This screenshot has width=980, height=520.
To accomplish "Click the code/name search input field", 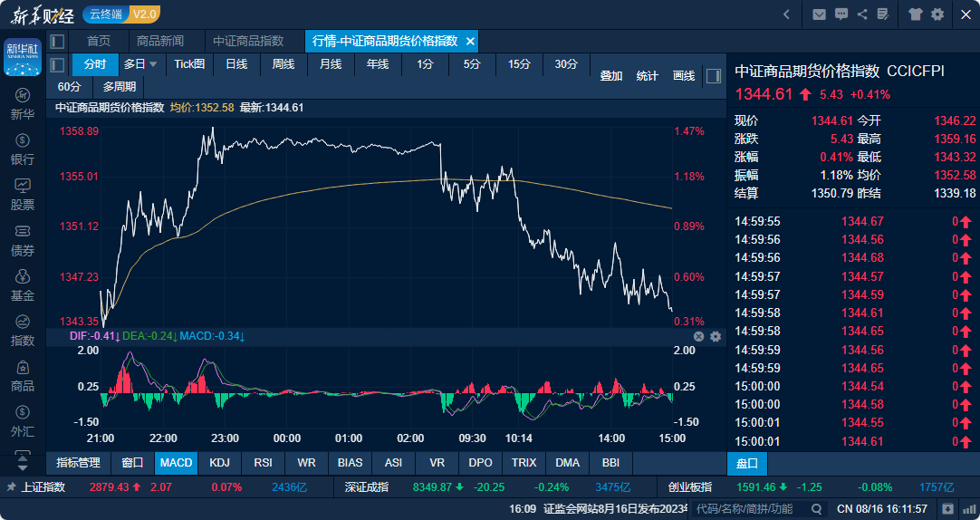I will 750,509.
